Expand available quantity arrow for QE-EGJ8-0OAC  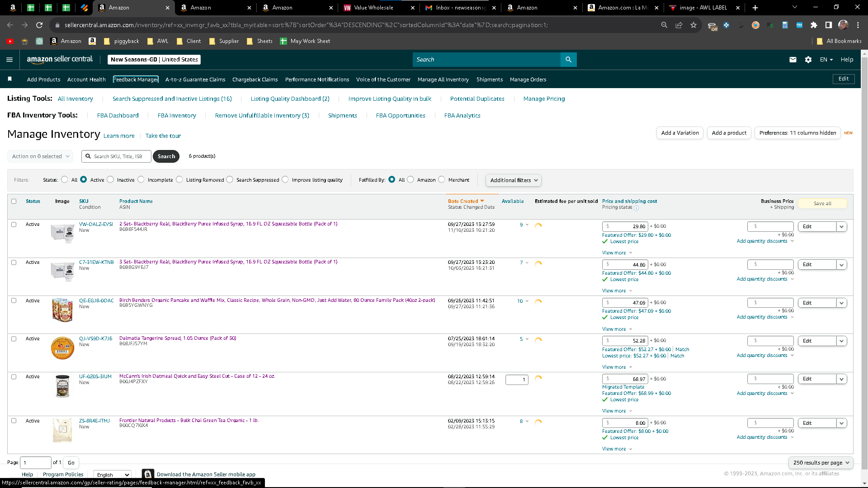tap(527, 301)
